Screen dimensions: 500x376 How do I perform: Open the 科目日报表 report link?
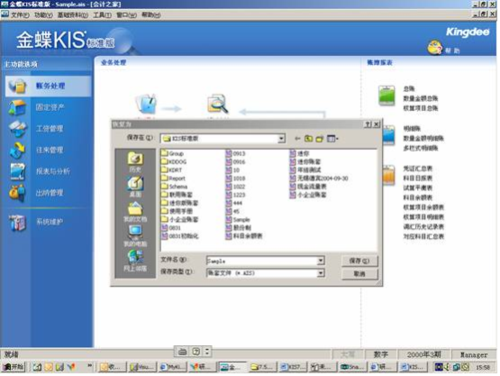pos(418,178)
